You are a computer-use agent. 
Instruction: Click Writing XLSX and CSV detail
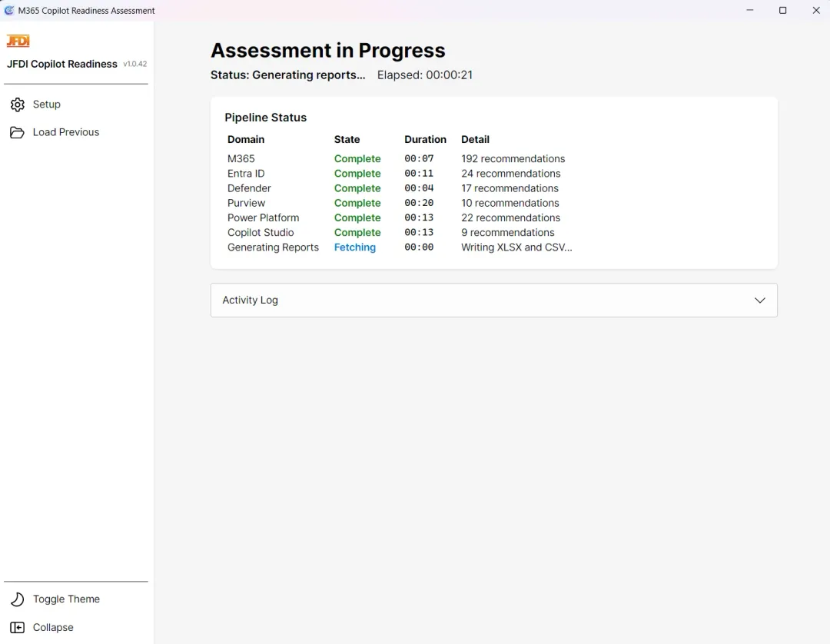click(x=516, y=247)
